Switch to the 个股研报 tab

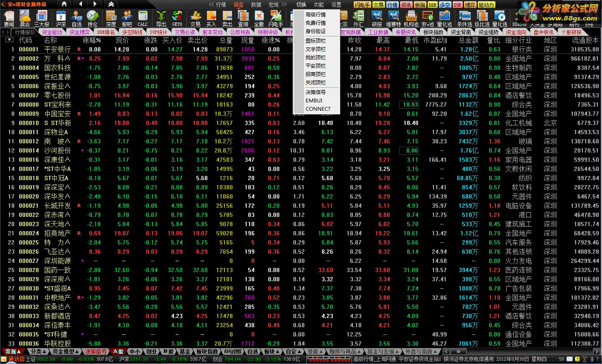click(x=571, y=32)
